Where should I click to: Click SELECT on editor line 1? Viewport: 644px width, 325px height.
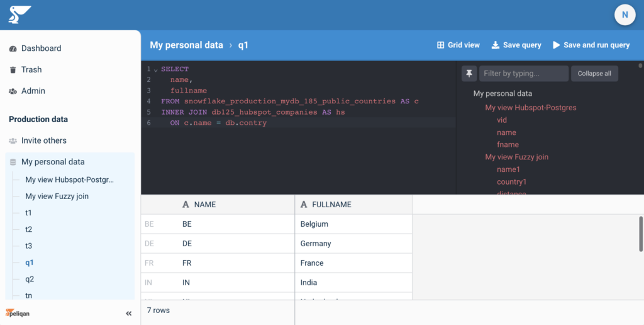pyautogui.click(x=175, y=69)
